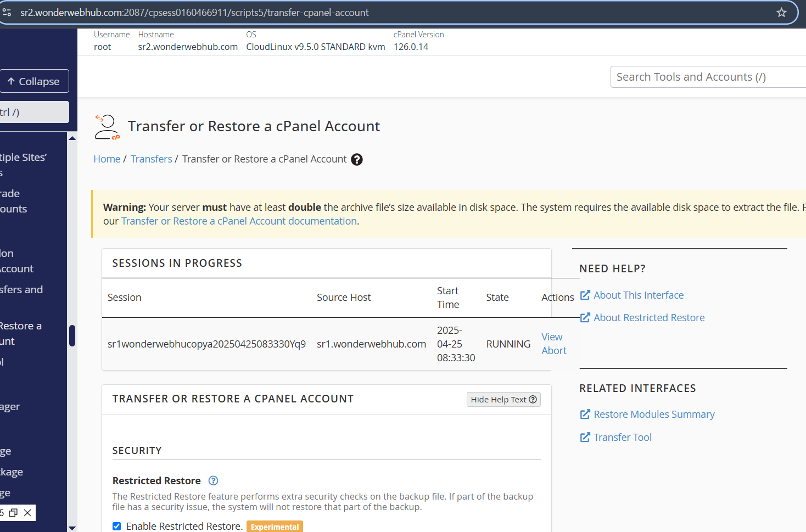The height and width of the screenshot is (532, 806).
Task: Click external link icon beside About This Interface
Action: [585, 295]
